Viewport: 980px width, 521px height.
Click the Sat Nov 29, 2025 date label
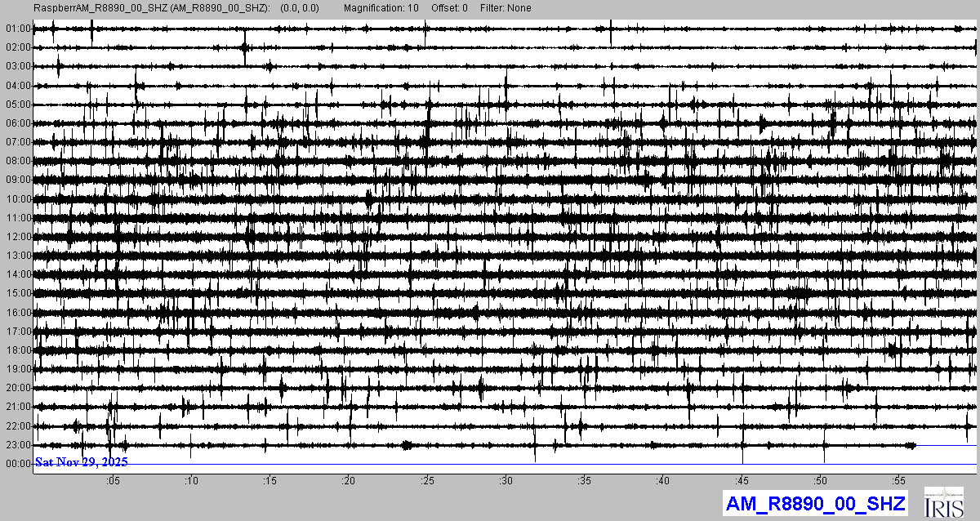point(81,462)
